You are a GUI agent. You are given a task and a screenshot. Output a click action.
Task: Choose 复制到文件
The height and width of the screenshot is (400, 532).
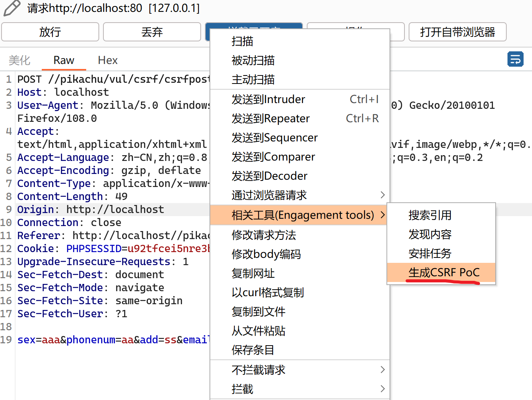(x=300, y=311)
